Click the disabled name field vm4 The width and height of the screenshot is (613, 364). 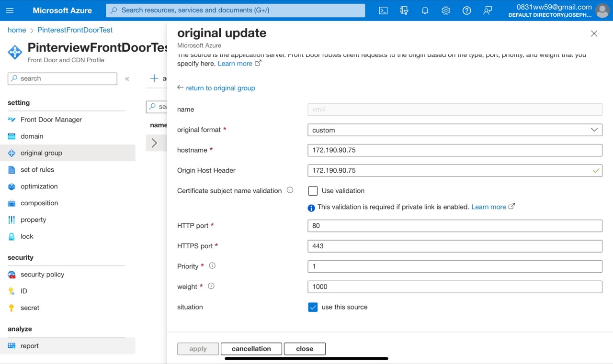454,110
